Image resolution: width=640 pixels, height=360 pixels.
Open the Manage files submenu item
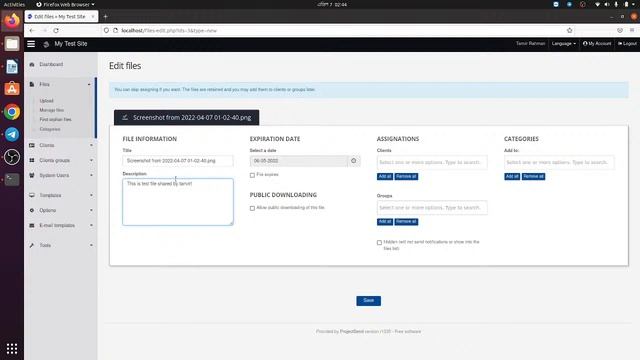[x=51, y=110]
